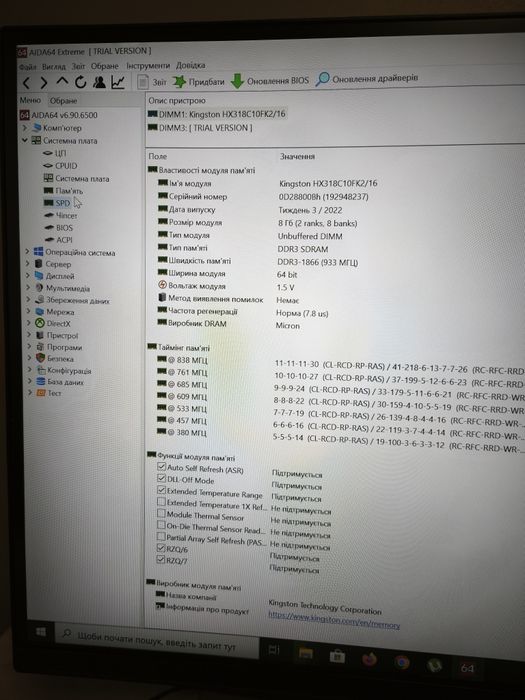Go up one level with Up arrow
Image resolution: width=525 pixels, height=700 pixels.
[62, 82]
